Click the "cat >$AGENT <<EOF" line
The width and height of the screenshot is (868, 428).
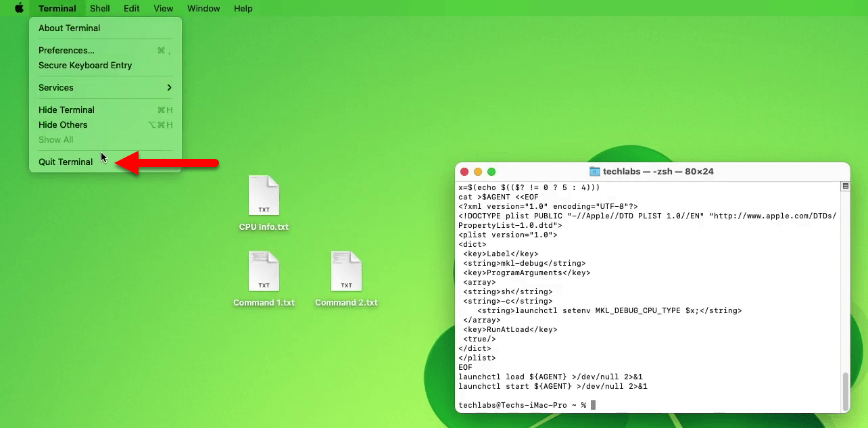click(498, 197)
